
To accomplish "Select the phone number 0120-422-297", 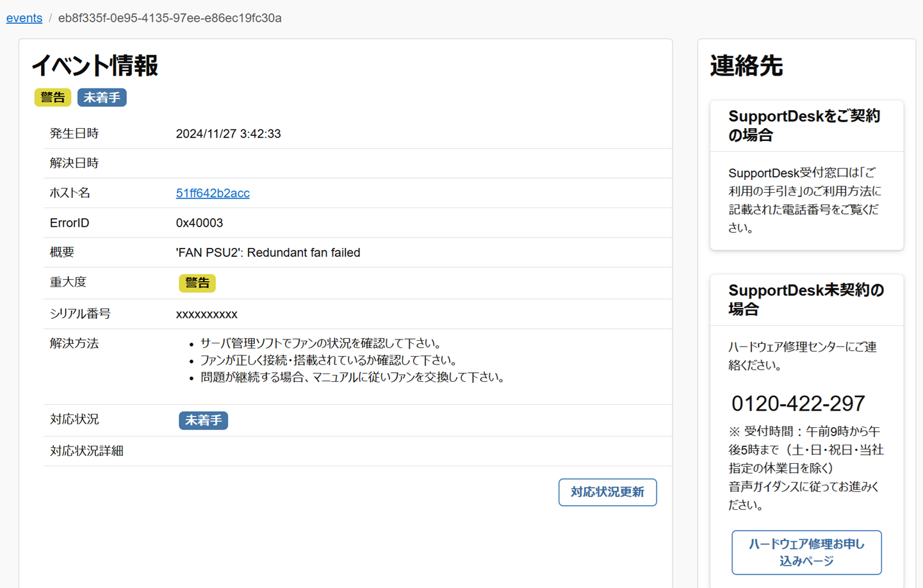I will tap(798, 404).
